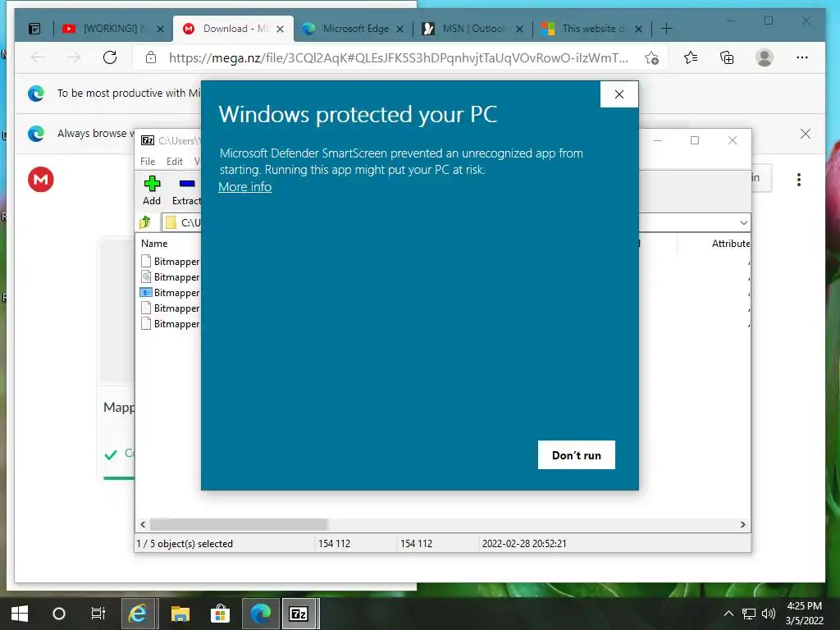
Task: Click the MEGA logo on the page
Action: click(41, 180)
